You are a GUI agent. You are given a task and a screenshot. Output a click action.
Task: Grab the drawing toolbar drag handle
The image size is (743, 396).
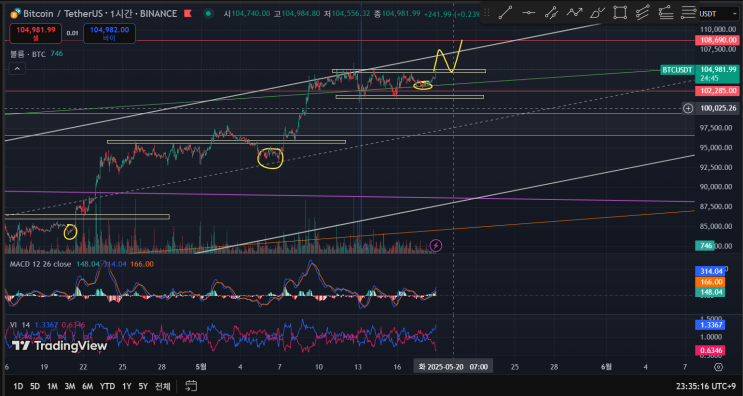487,12
